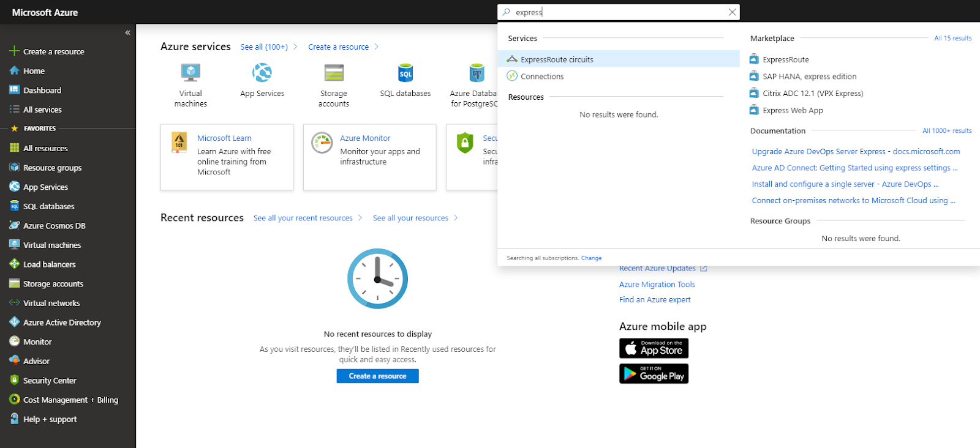Open Install and configure a single server doc
This screenshot has width=980, height=448.
click(x=845, y=184)
